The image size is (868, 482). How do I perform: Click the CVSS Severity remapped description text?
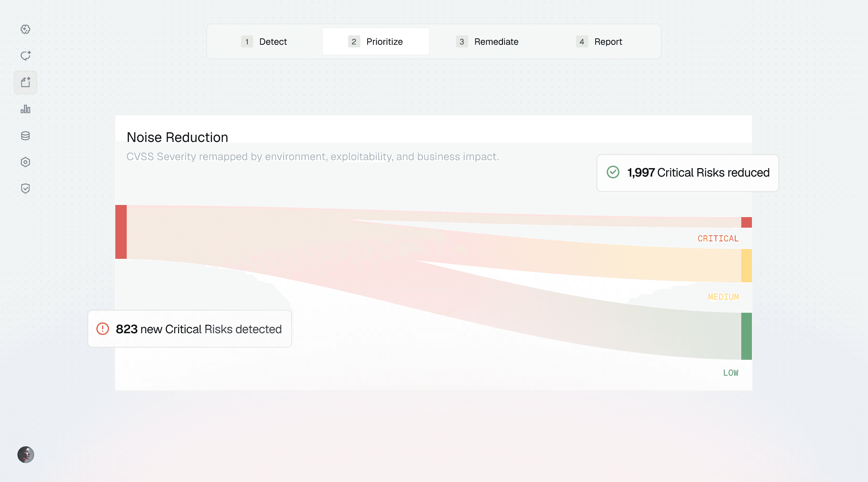point(313,157)
